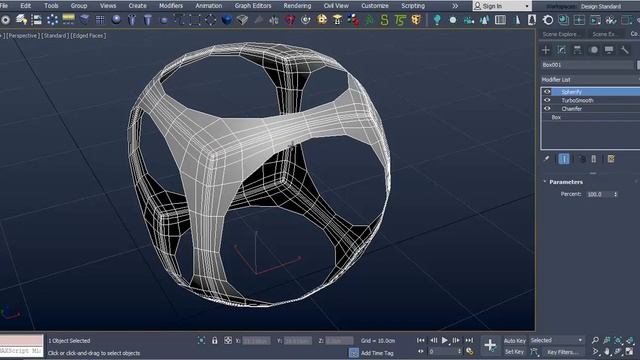The width and height of the screenshot is (640, 360).
Task: Click the cyan light bulb icon
Action: 437,20
